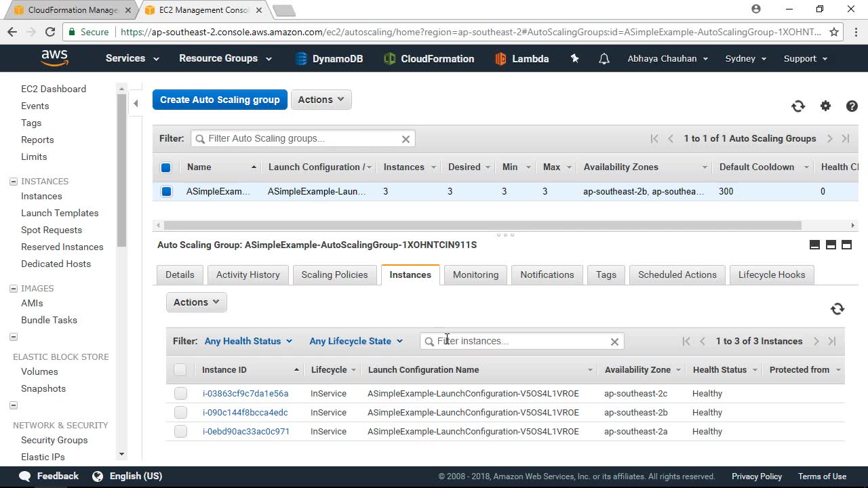Close the EC2 Management Console tab
This screenshot has width=868, height=488.
259,10
